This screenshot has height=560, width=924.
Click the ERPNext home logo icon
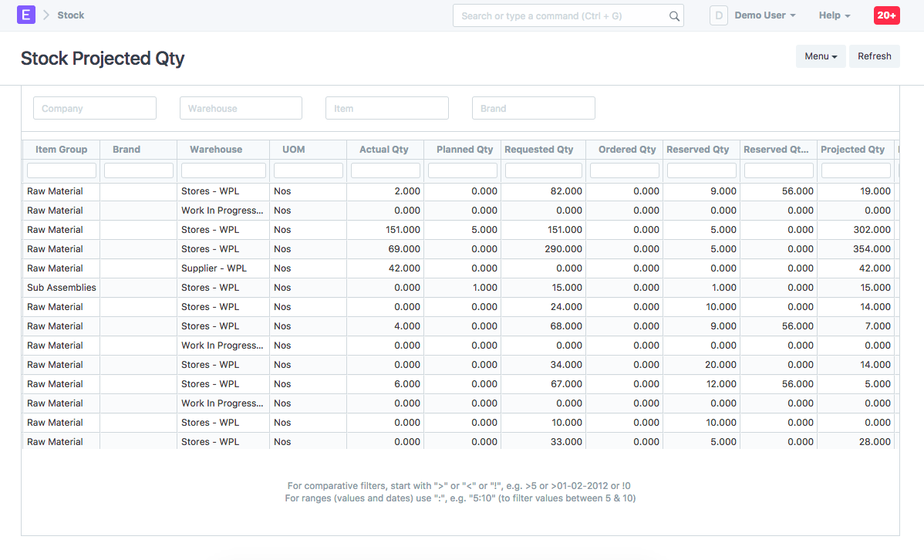pyautogui.click(x=26, y=15)
